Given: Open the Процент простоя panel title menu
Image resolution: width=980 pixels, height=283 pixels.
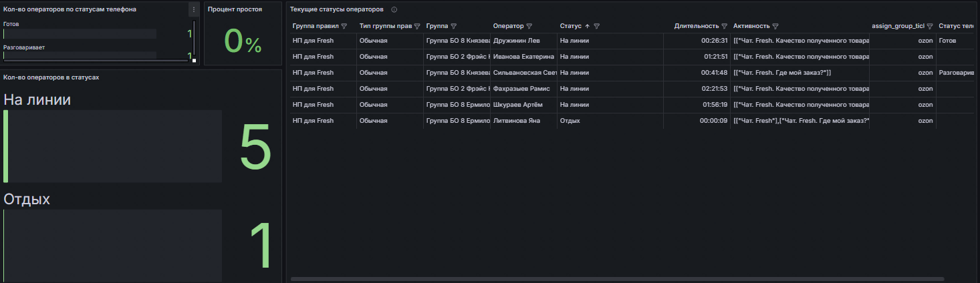Looking at the screenshot, I should pyautogui.click(x=235, y=9).
